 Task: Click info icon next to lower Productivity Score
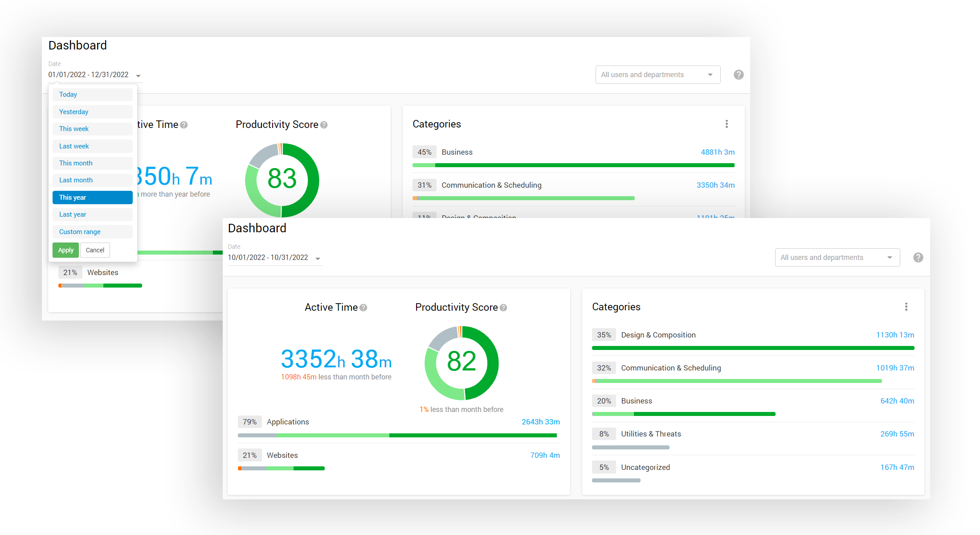(x=503, y=308)
